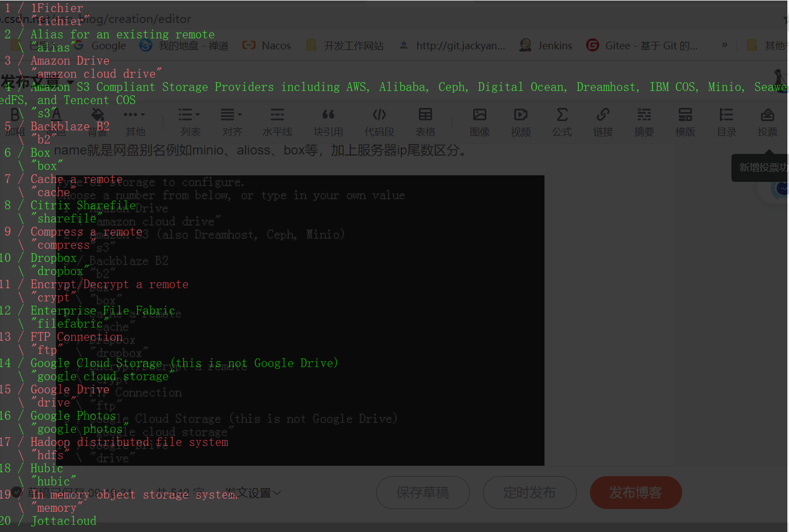The image size is (789, 532).
Task: Publish the blog with 发布博客
Action: [x=635, y=493]
